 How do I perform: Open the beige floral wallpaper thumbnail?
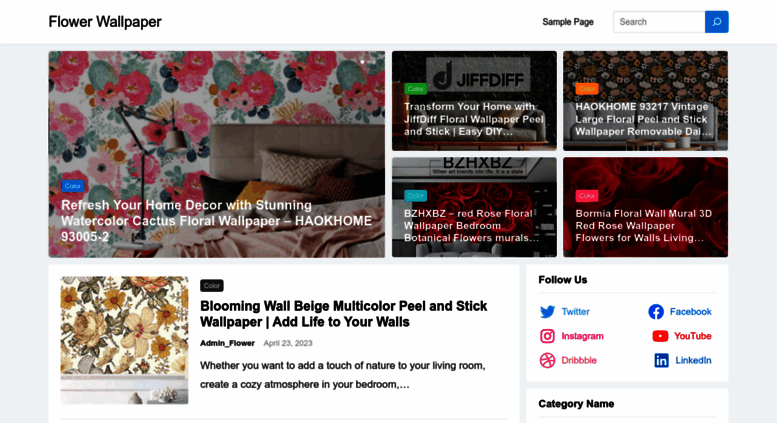[124, 340]
